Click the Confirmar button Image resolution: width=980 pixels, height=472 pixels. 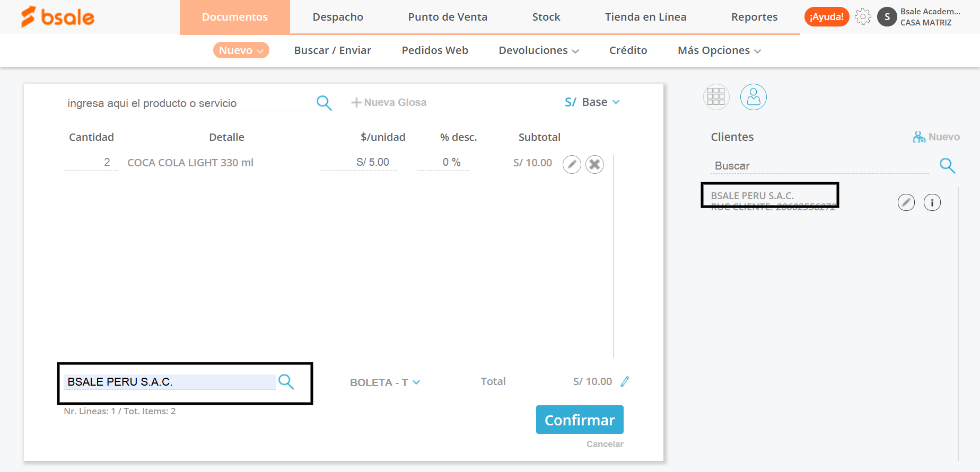580,420
